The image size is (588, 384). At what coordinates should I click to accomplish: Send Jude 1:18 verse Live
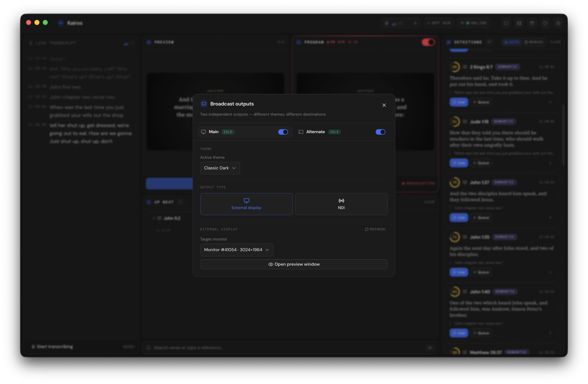[x=459, y=163]
